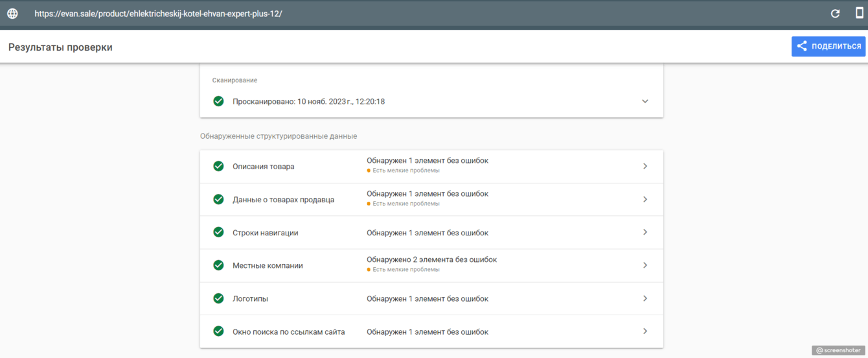Click green checkmark beside Местные компании
868x358 pixels.
219,265
